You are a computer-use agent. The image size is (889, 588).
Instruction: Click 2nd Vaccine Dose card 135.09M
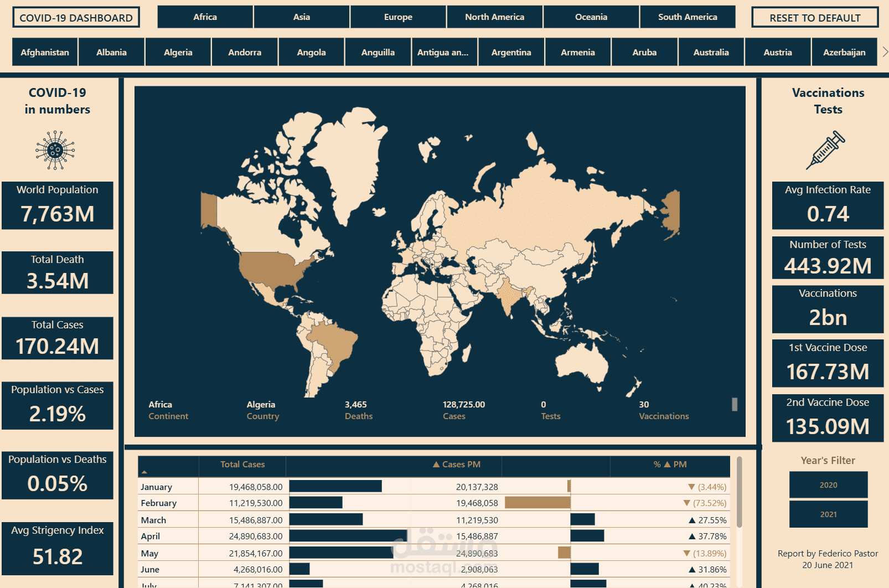pos(828,418)
